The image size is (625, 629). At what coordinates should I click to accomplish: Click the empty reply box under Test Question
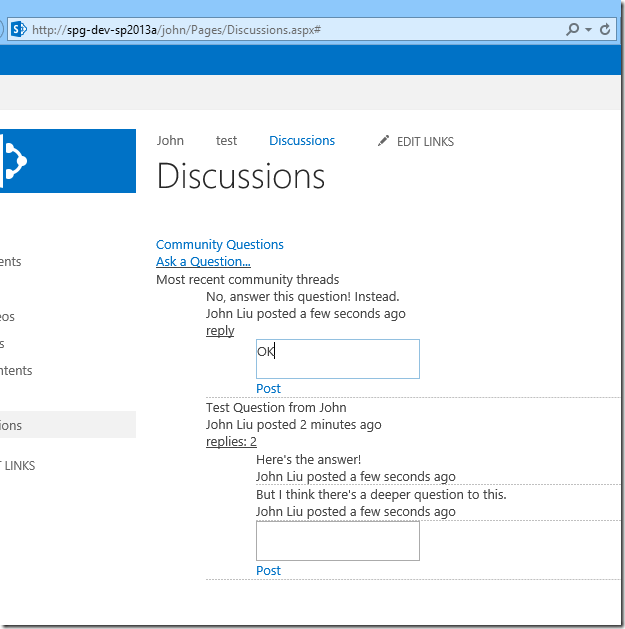point(338,541)
